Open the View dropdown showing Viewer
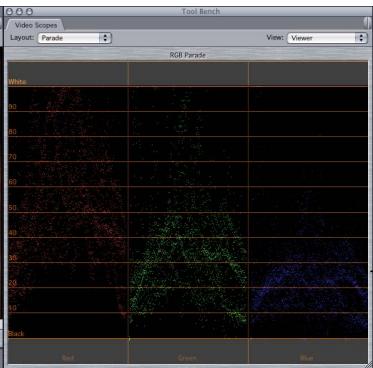This screenshot has height=368, width=373. tap(327, 38)
